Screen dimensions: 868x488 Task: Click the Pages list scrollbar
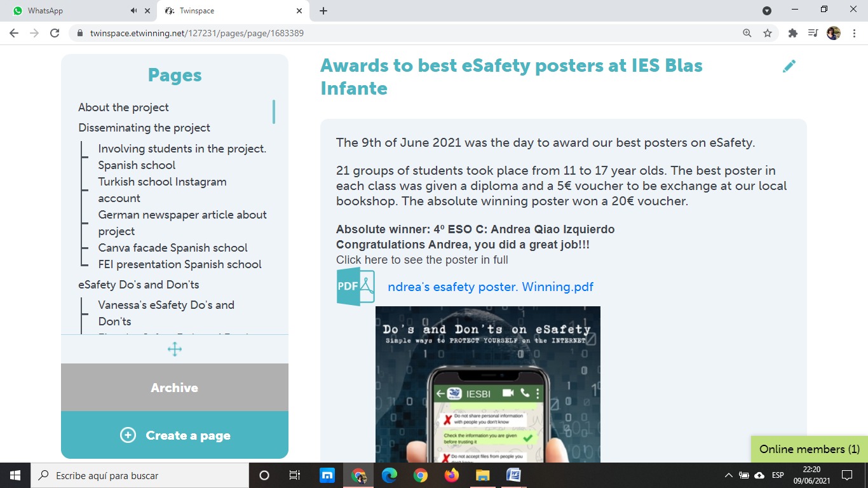[274, 112]
